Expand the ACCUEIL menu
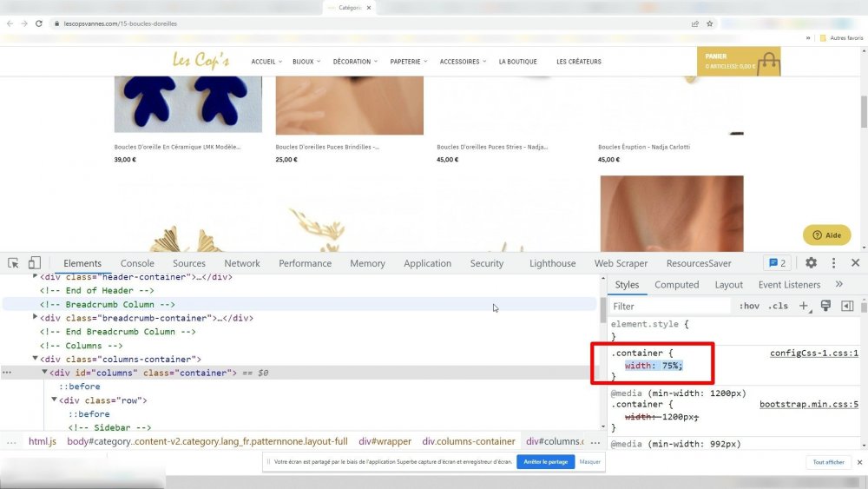Image resolution: width=868 pixels, height=489 pixels. (266, 62)
